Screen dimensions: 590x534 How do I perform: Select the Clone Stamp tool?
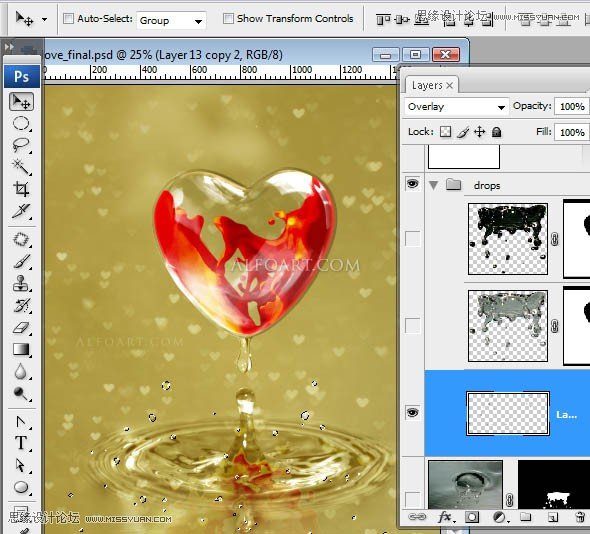point(21,283)
